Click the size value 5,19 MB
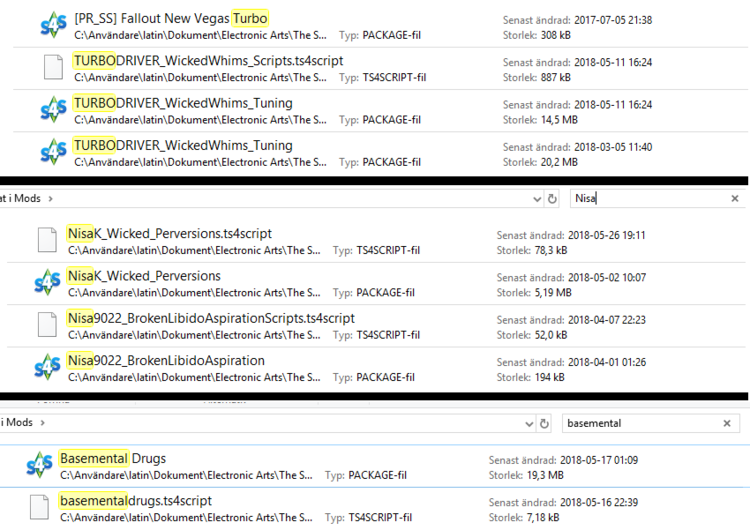750x530 pixels. click(553, 293)
